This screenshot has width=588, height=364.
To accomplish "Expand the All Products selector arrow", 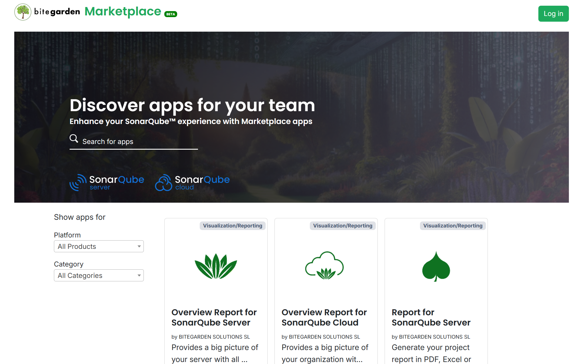I will point(139,246).
